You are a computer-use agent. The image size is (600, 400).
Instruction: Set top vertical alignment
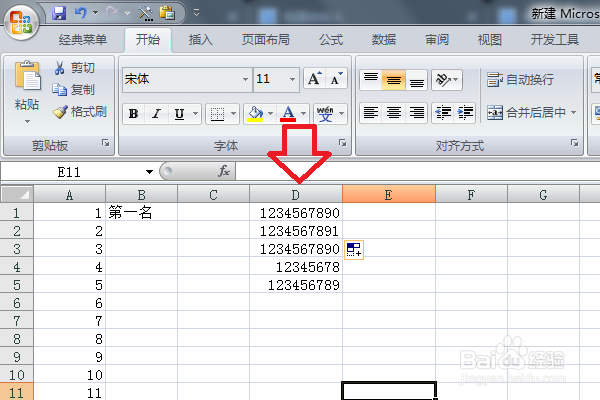371,80
